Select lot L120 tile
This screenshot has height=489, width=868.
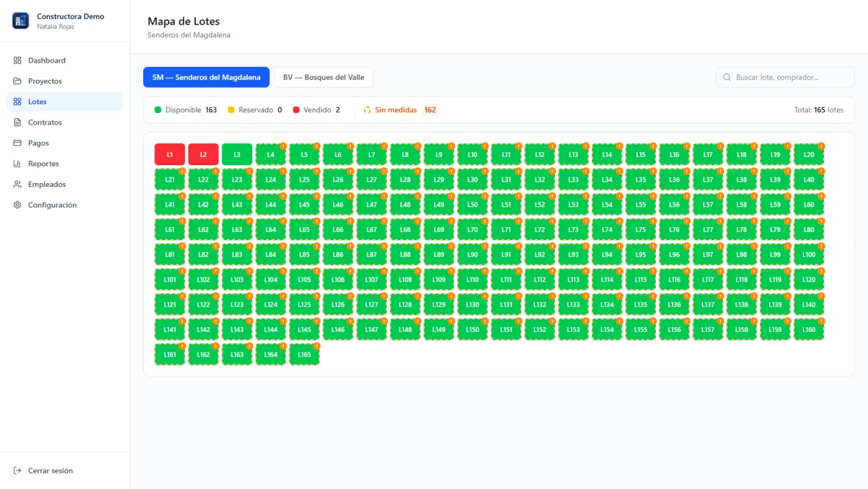(x=809, y=279)
